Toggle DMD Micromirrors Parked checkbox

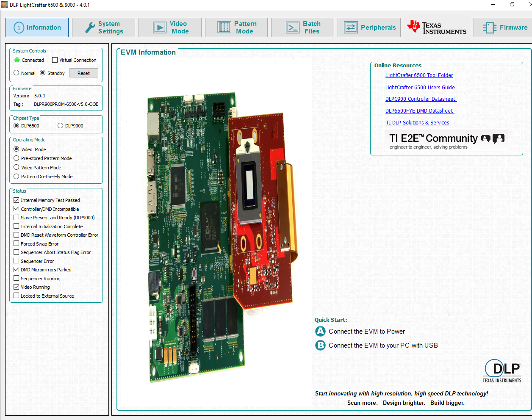click(x=17, y=270)
